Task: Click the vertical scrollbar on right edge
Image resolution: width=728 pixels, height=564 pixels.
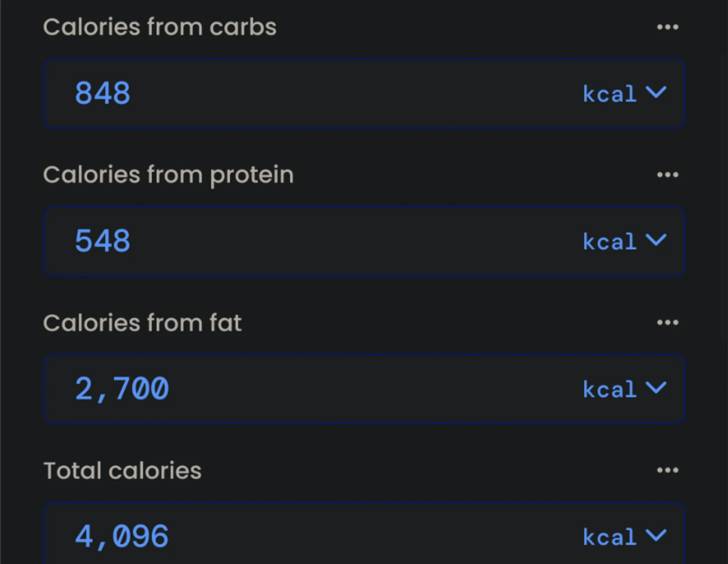Action: click(724, 196)
